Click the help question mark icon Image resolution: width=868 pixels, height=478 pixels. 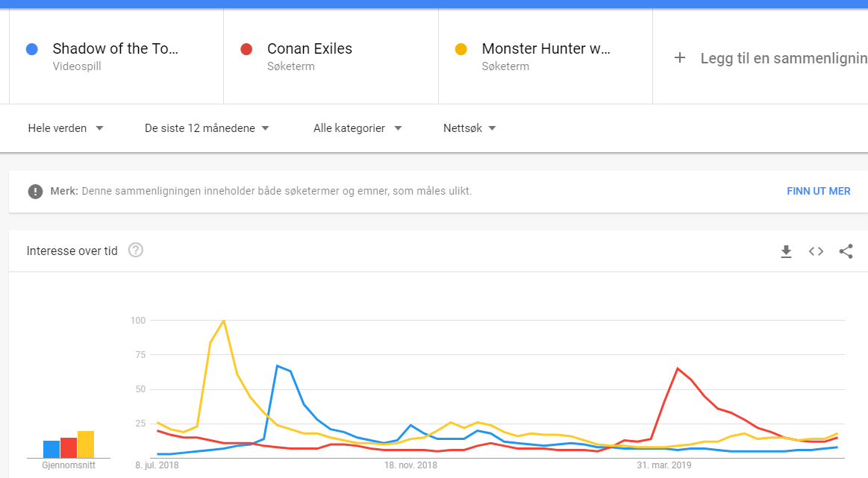coord(135,251)
